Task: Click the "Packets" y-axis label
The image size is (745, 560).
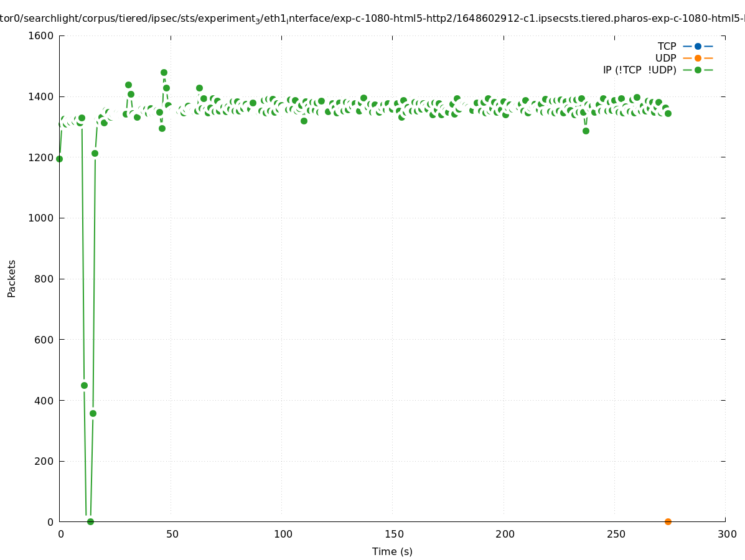Action: [x=12, y=279]
